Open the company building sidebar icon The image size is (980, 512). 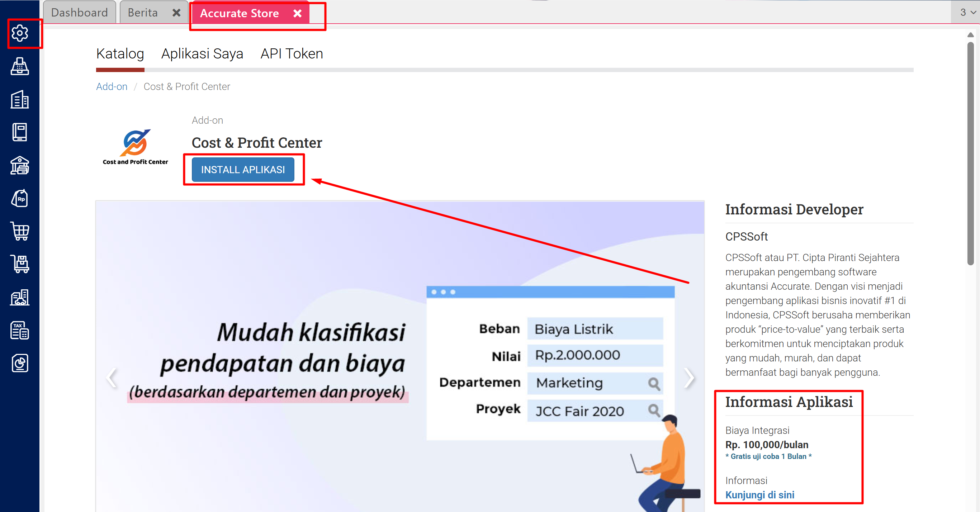(20, 100)
